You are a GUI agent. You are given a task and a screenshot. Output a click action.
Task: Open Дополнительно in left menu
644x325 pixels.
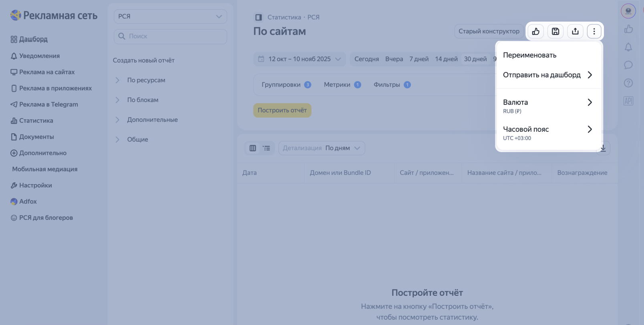point(38,153)
